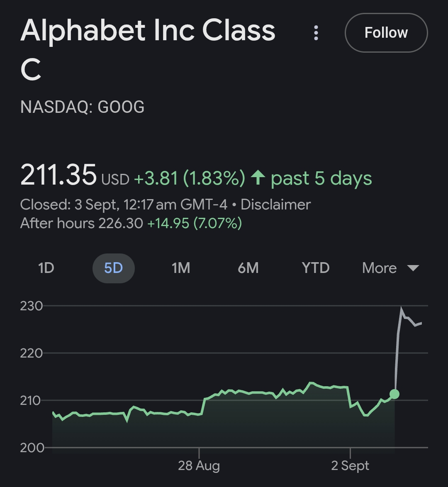Click the green closing-price dot on chart
The image size is (448, 487).
394,394
